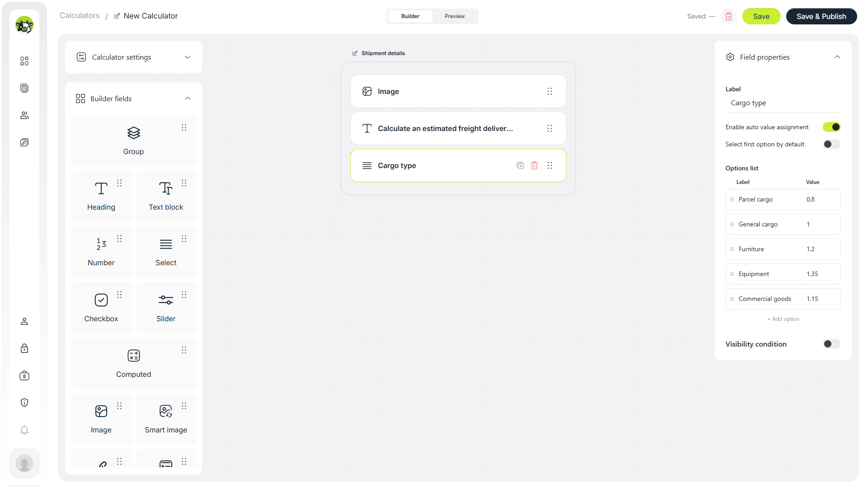Click the drag handle on Image field
The width and height of the screenshot is (868, 488).
coord(550,91)
